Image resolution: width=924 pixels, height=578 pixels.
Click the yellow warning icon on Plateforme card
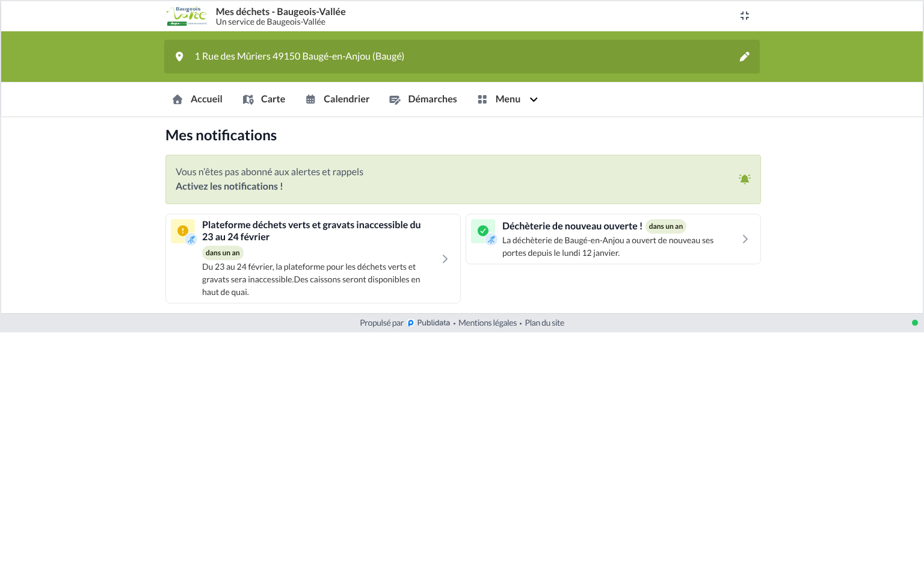point(183,231)
